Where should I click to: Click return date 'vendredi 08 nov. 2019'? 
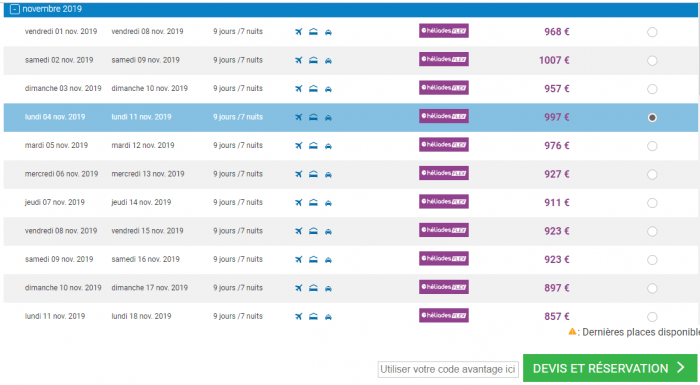click(147, 31)
